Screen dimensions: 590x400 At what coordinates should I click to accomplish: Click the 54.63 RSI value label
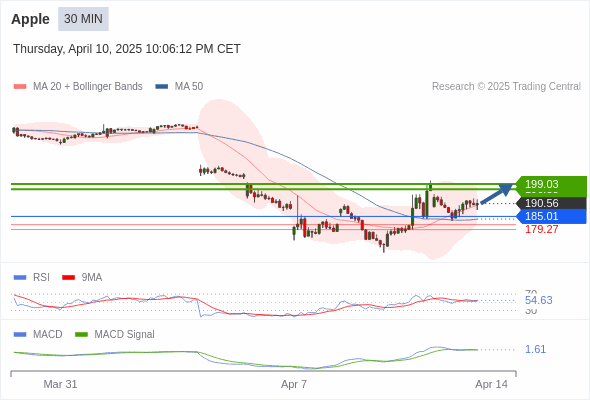(538, 300)
